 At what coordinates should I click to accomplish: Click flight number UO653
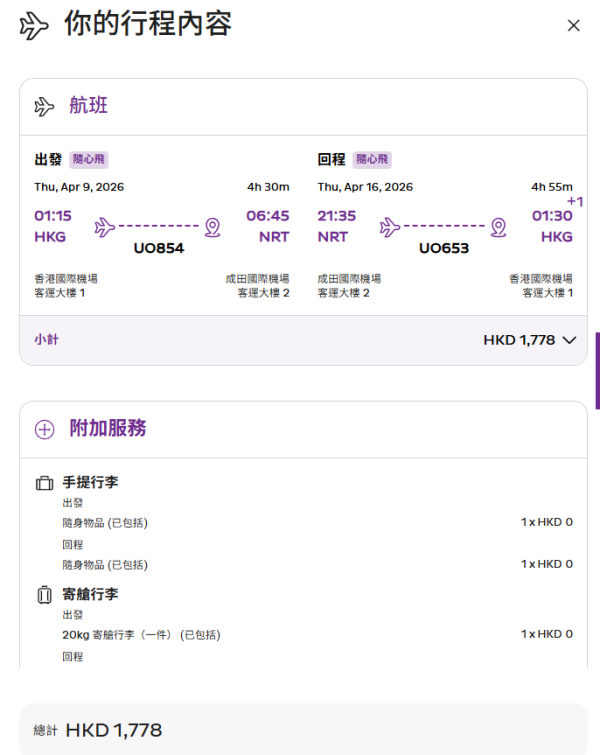coord(444,248)
